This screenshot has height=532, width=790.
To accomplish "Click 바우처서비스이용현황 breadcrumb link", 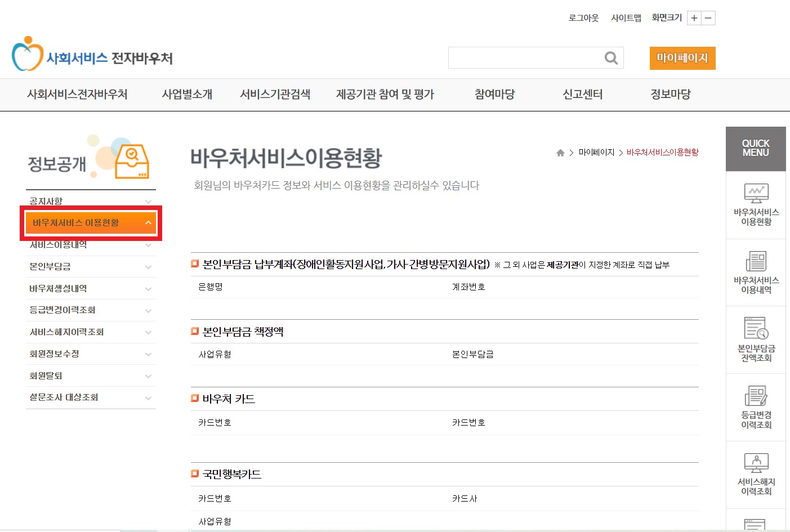I will [x=662, y=153].
